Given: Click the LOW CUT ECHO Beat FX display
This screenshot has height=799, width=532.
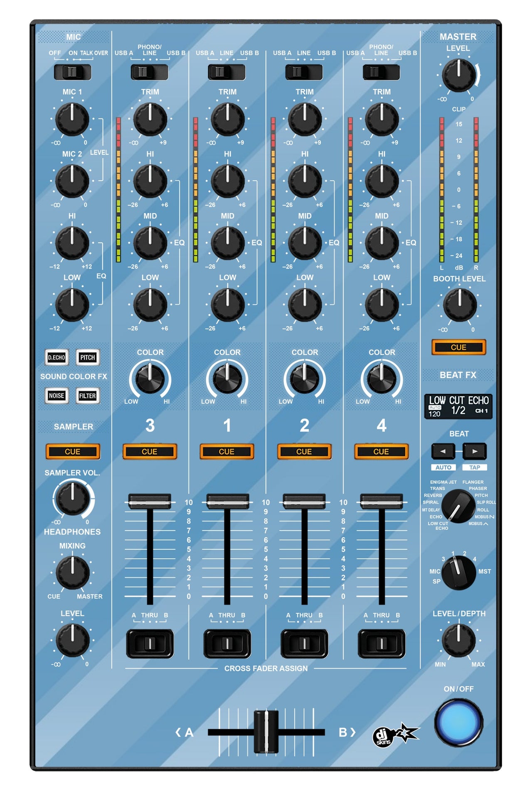Looking at the screenshot, I should coord(458,406).
